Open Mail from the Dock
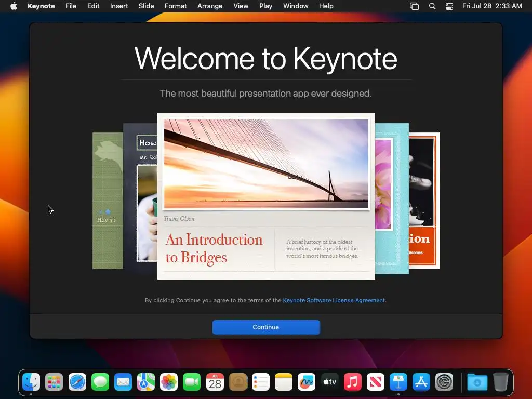The width and height of the screenshot is (532, 399). (123, 382)
